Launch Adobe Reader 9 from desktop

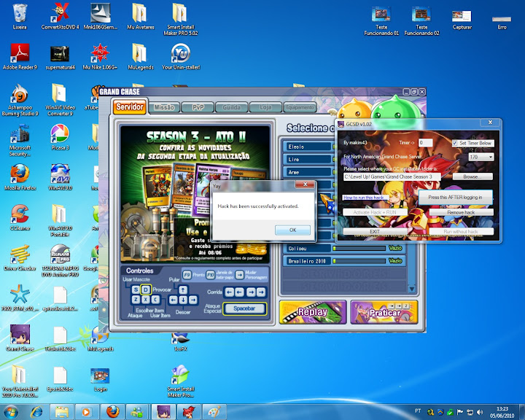click(x=20, y=57)
